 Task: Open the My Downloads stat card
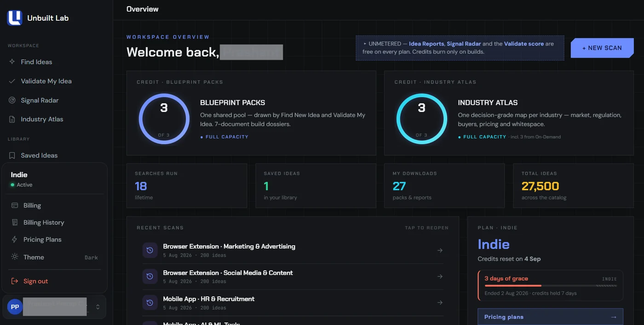(x=444, y=186)
